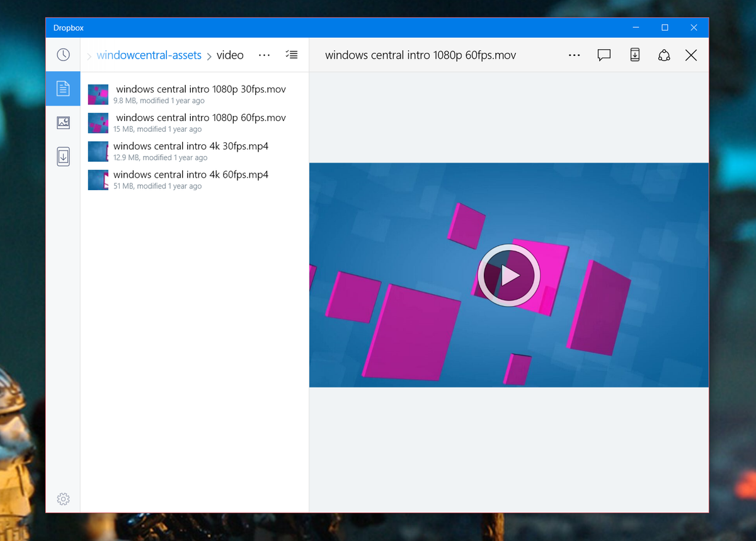Expand the breadcrumb chevron before windowcentral-assets
756x541 pixels.
tap(89, 55)
